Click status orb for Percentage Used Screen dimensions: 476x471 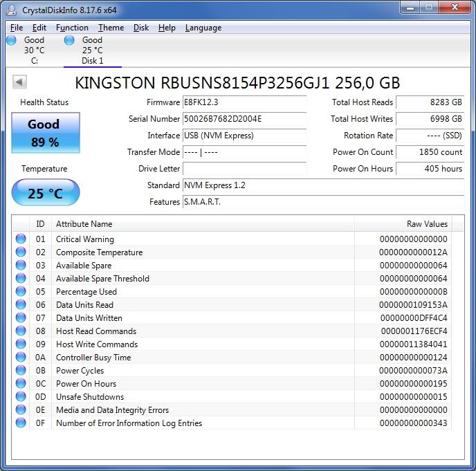coord(21,291)
